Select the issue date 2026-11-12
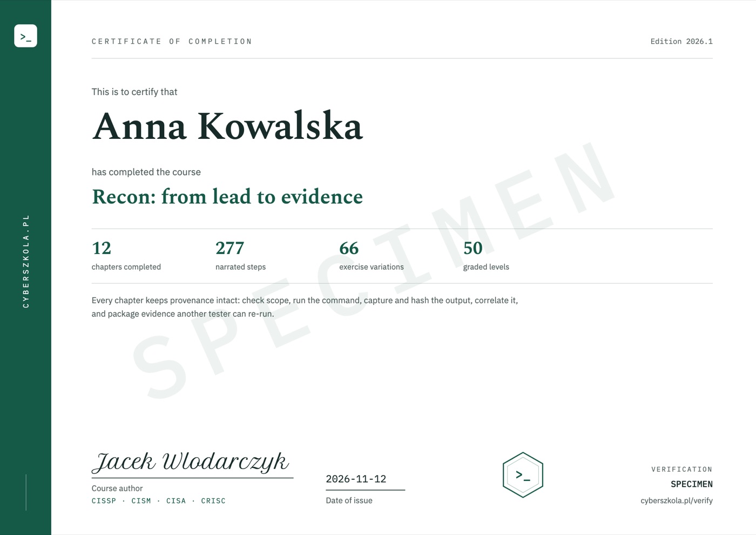The width and height of the screenshot is (756, 535). pos(356,479)
